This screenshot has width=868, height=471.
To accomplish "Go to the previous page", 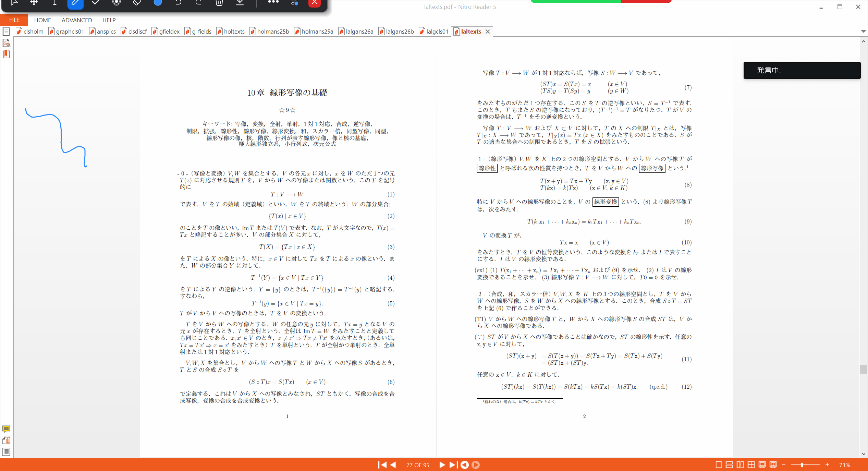I will (x=393, y=465).
